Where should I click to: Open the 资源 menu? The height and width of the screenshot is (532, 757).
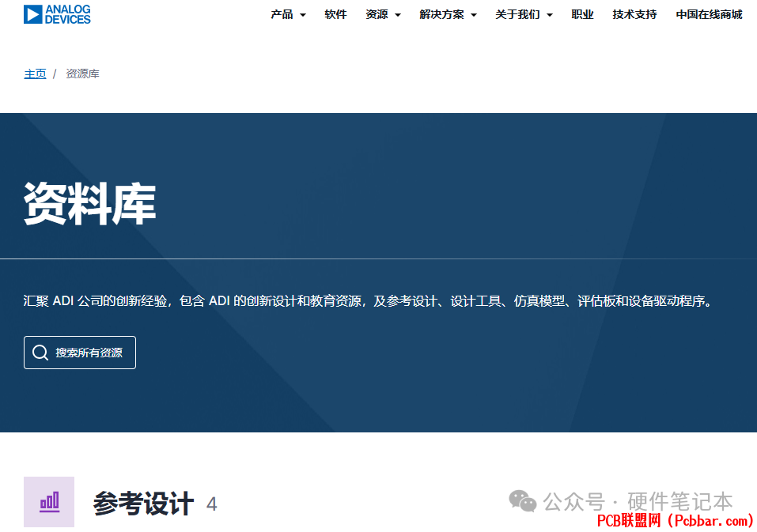[x=377, y=14]
